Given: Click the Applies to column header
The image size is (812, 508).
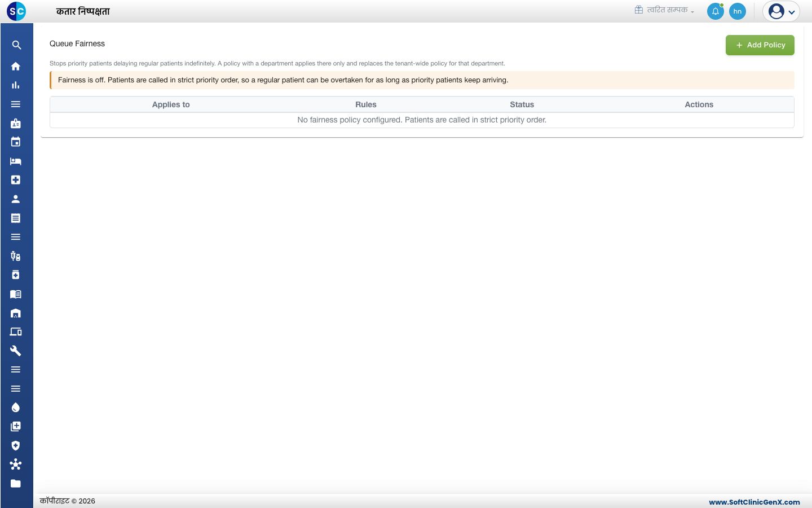Looking at the screenshot, I should (171, 104).
